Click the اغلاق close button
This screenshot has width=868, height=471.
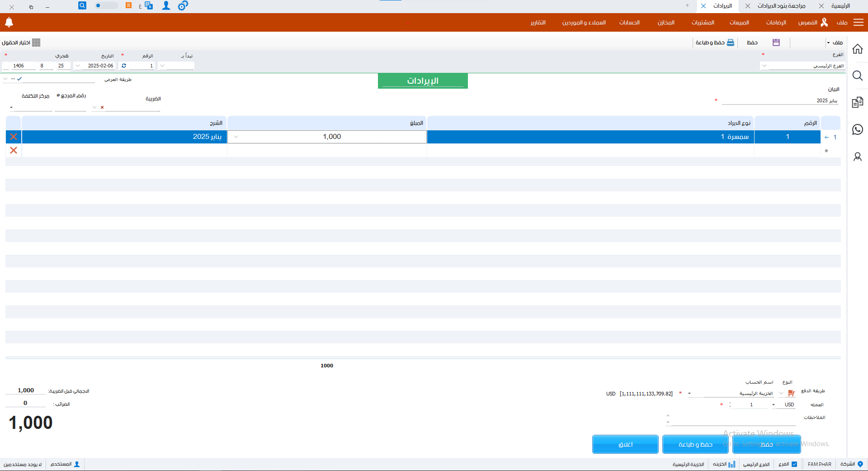(625, 444)
